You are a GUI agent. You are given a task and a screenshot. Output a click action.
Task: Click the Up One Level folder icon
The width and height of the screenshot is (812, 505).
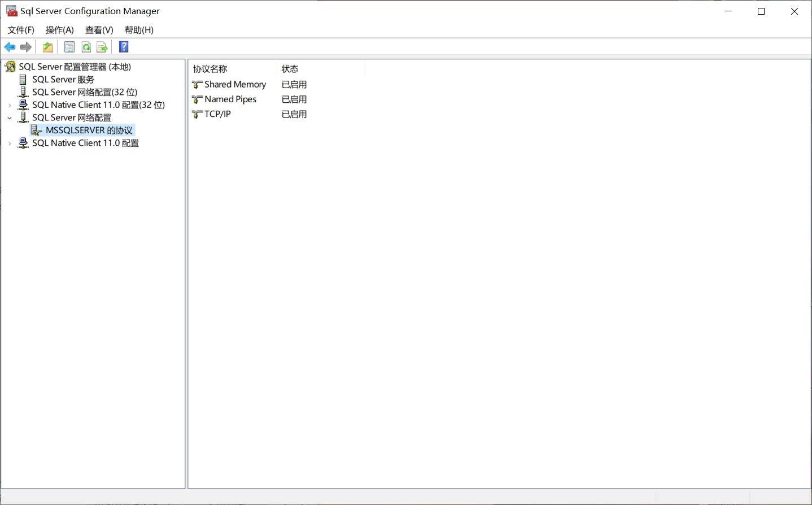pyautogui.click(x=48, y=47)
